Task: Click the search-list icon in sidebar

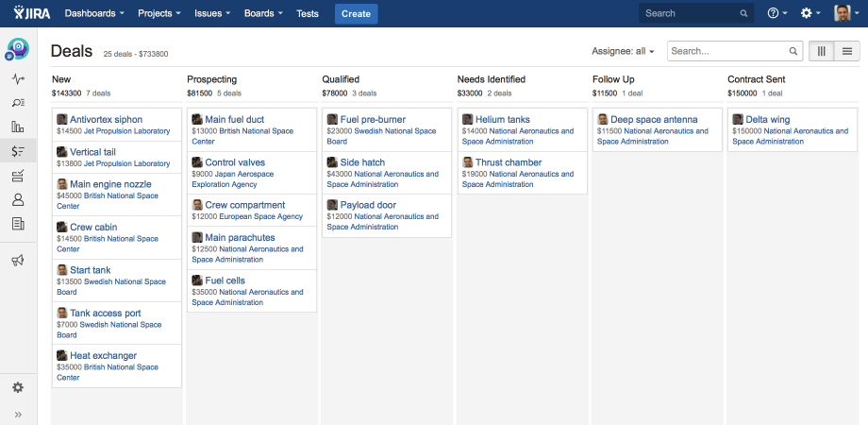Action: click(18, 103)
